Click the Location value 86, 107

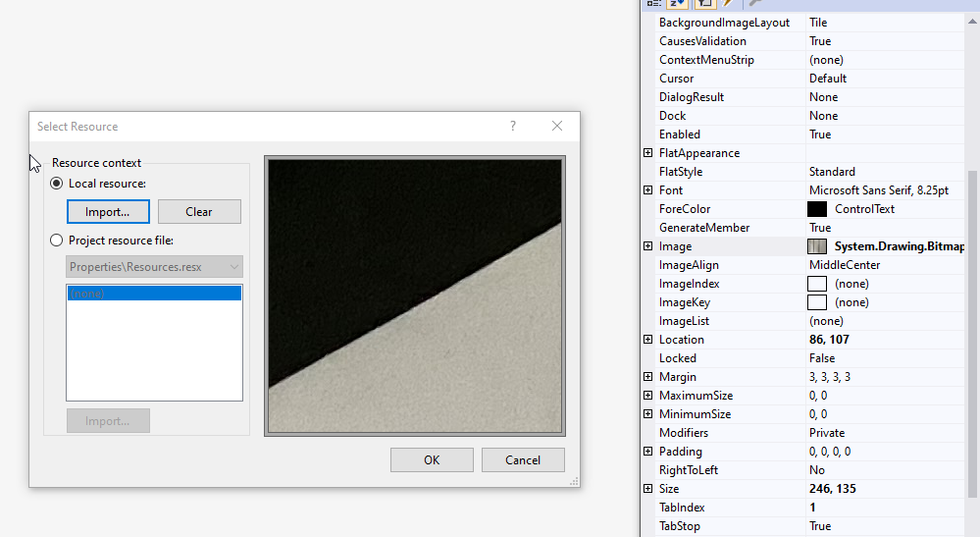coord(829,340)
